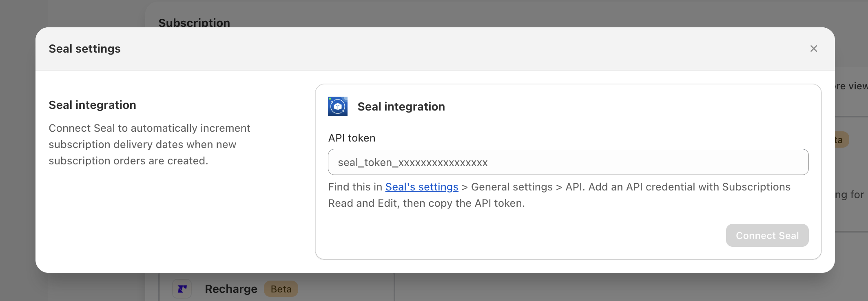Click the Seal settings dialog title
Screen dimensions: 868x301
(85, 49)
